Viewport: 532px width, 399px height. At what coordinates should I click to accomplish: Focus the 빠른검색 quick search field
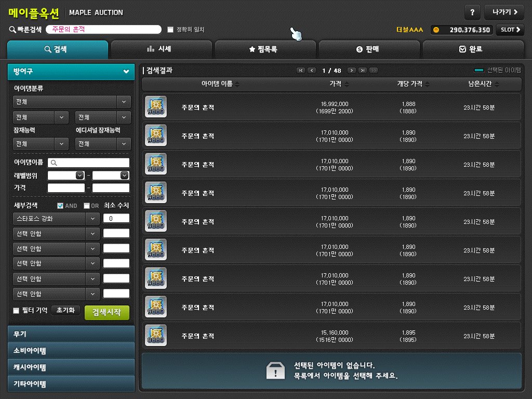(103, 30)
